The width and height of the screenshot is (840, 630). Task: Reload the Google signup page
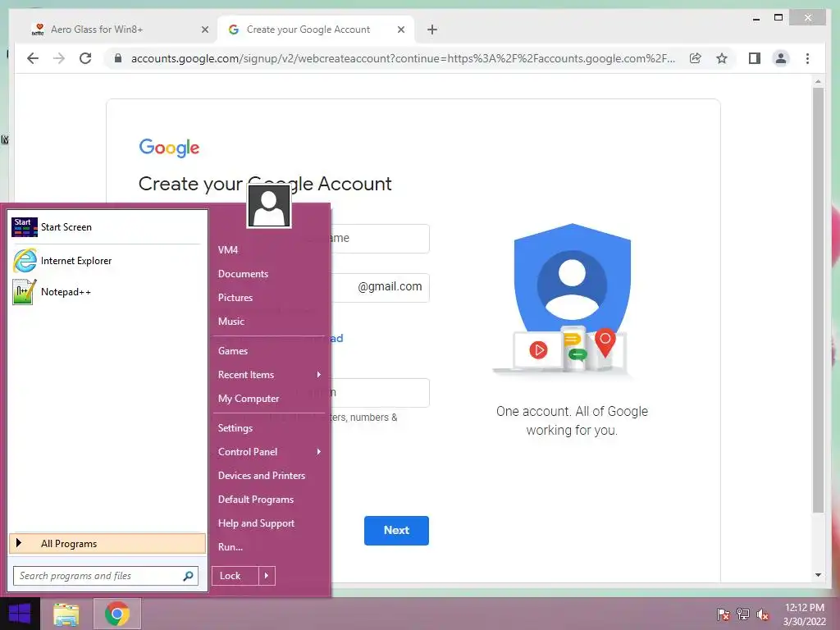(85, 58)
